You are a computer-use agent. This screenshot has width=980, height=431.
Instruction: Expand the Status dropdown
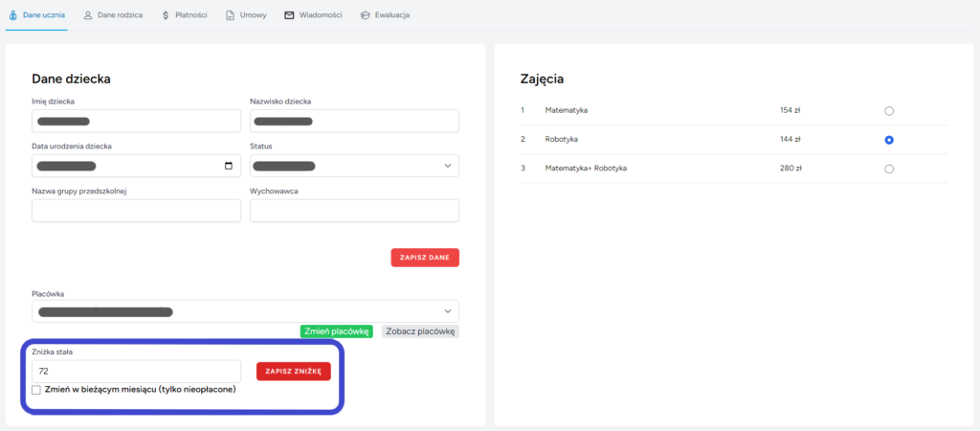[x=448, y=166]
